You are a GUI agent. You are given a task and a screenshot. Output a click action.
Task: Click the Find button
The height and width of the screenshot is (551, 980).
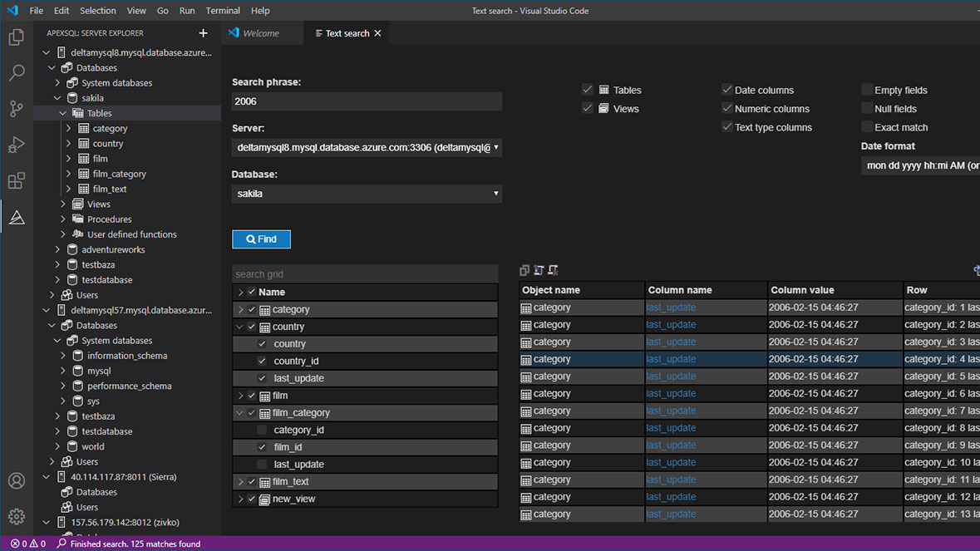pyautogui.click(x=261, y=239)
